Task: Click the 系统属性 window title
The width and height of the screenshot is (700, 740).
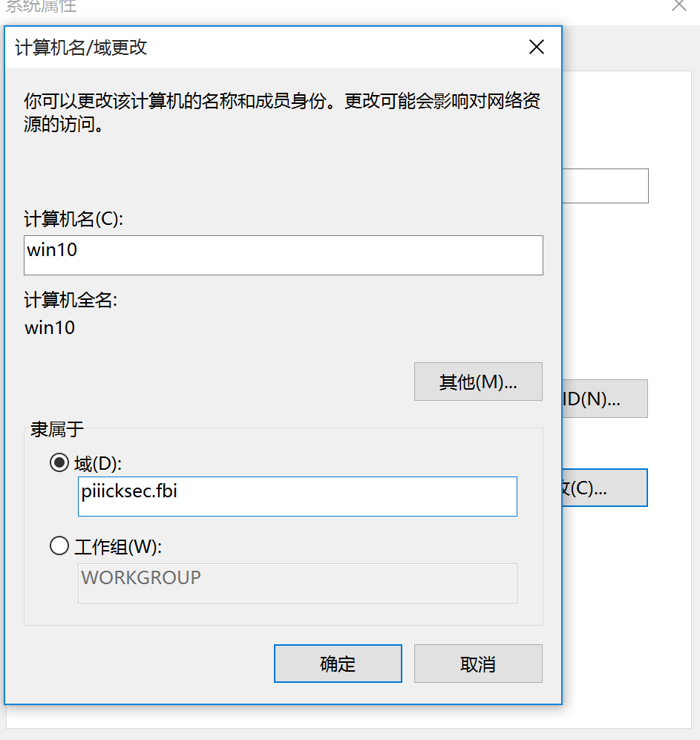Action: pos(42,7)
